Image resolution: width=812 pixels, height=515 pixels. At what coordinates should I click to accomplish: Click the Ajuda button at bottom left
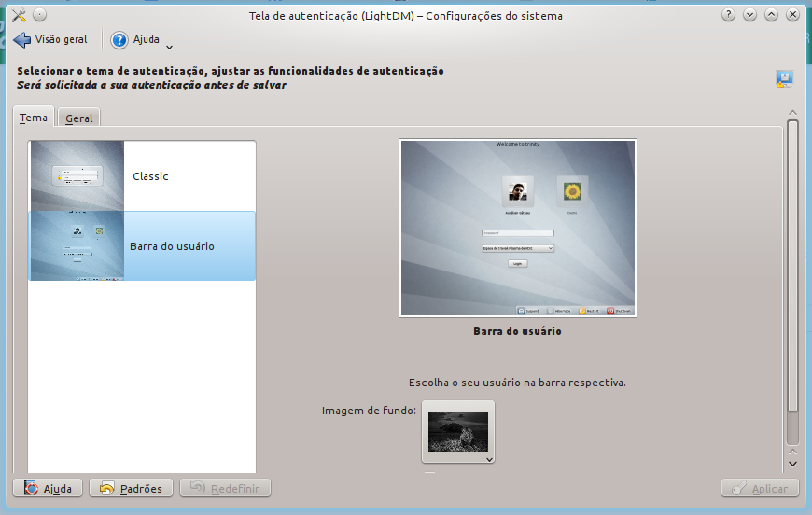(x=49, y=488)
